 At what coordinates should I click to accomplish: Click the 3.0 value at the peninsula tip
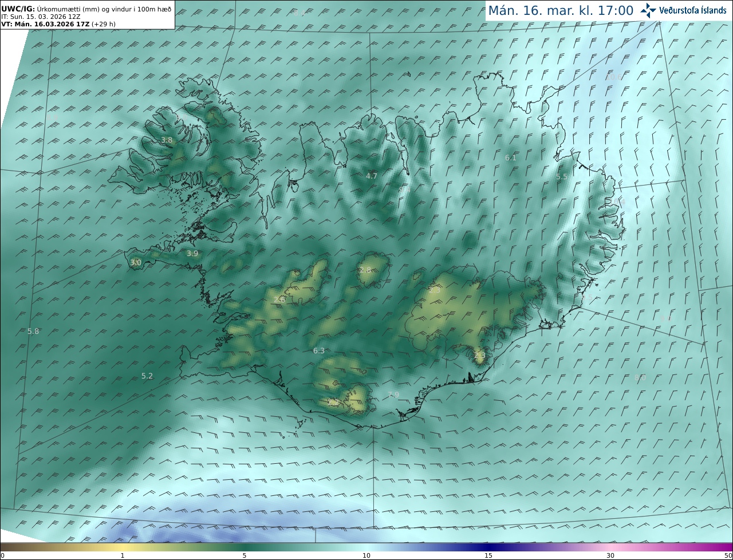[135, 262]
